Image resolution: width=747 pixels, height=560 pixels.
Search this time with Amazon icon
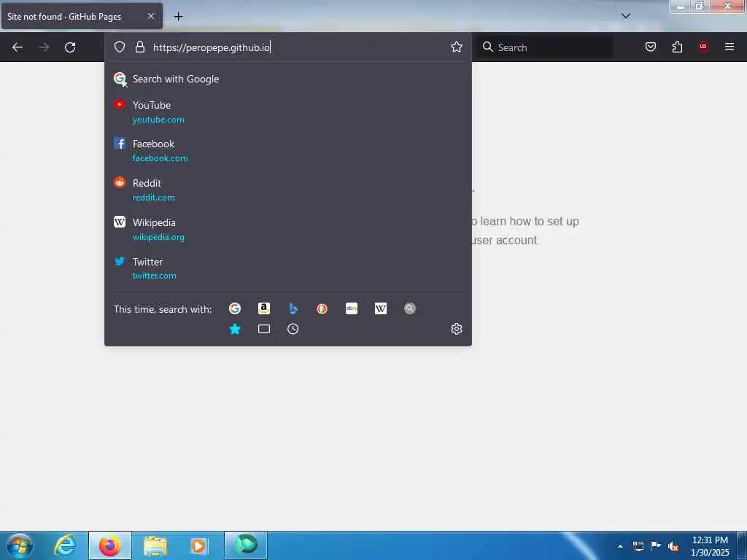[264, 308]
